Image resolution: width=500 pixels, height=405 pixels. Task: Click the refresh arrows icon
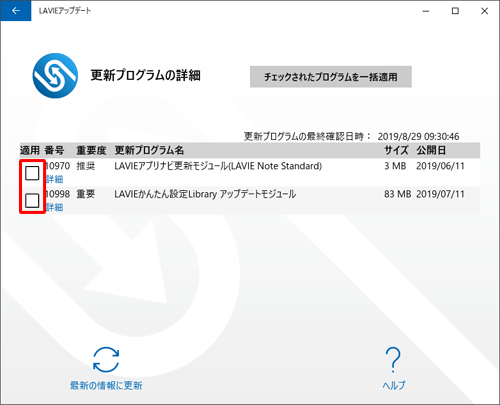tap(106, 360)
